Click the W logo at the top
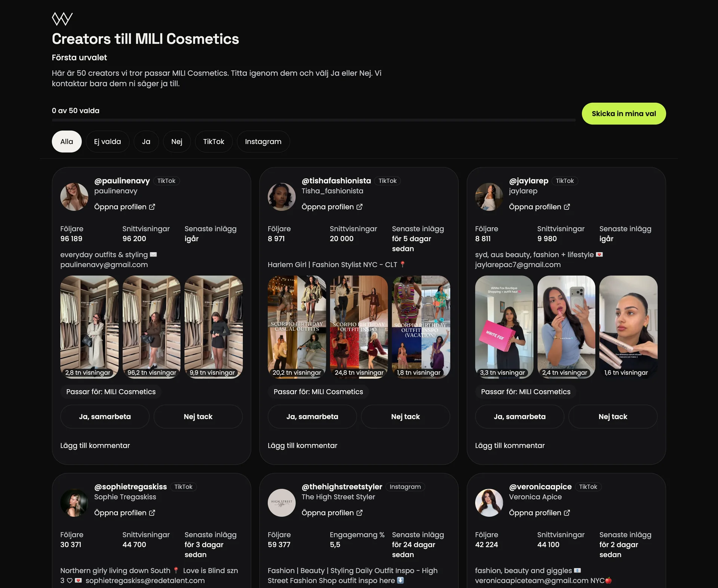Image resolution: width=718 pixels, height=588 pixels. [62, 19]
